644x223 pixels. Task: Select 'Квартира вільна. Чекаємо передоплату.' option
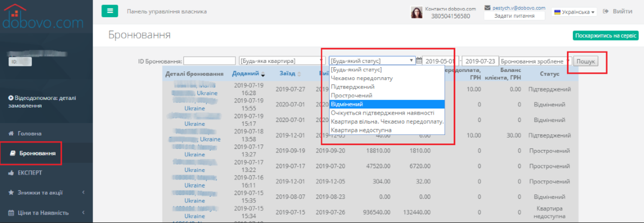[x=387, y=121]
